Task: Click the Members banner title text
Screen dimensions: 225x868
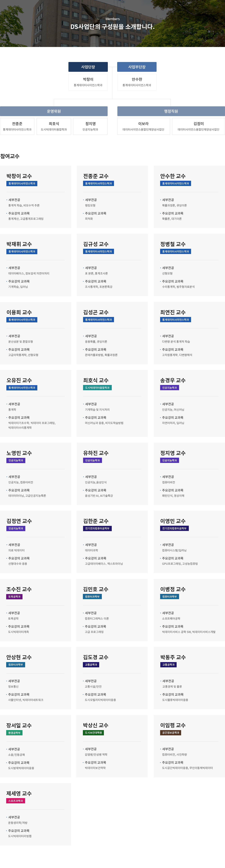Action: pos(112,27)
